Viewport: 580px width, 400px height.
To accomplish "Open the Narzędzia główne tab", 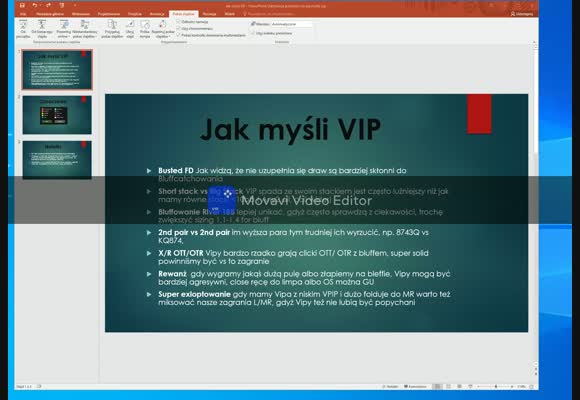I will 50,14.
